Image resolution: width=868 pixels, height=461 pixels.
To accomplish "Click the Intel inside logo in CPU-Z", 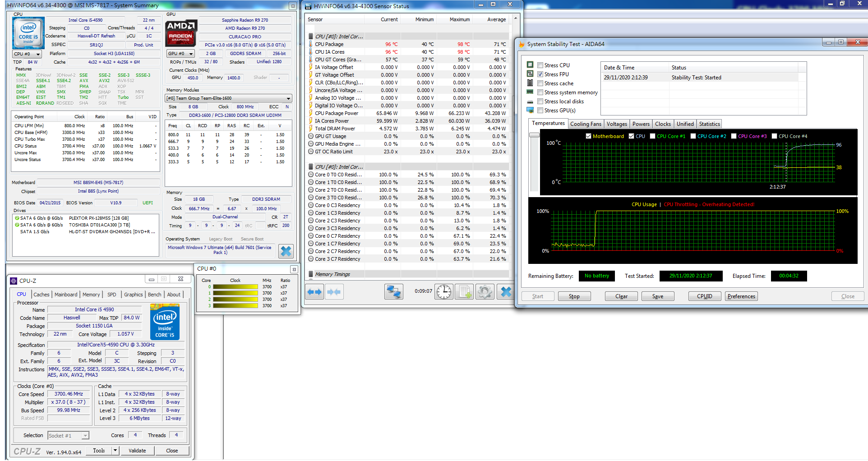I will click(x=165, y=322).
